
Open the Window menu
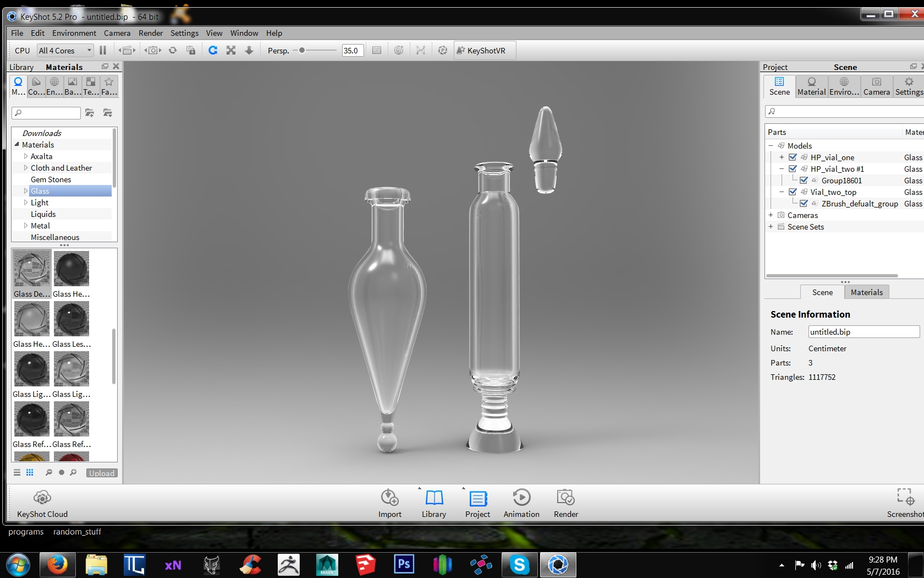point(244,33)
